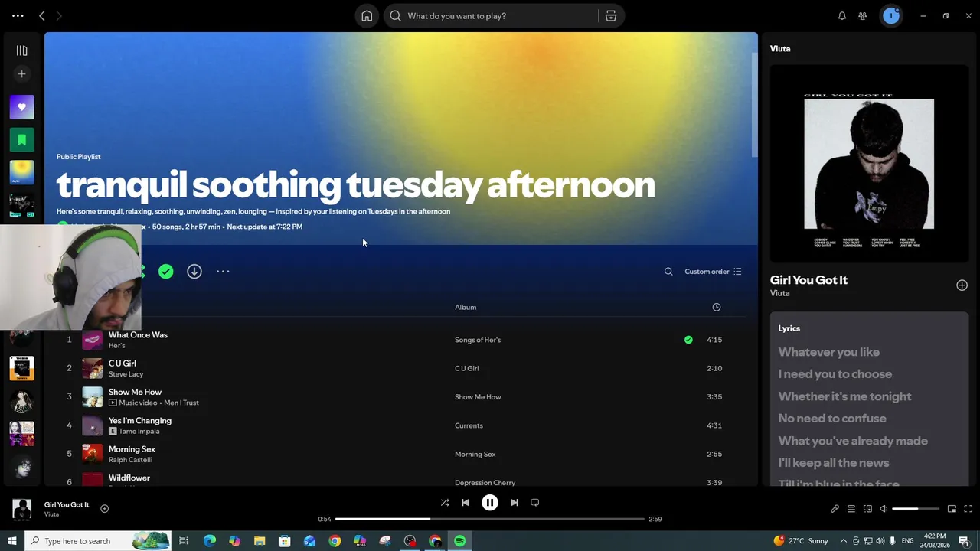This screenshot has height=551, width=980.
Task: Toggle the lyrics microphone icon in bottom bar
Action: [x=835, y=509]
